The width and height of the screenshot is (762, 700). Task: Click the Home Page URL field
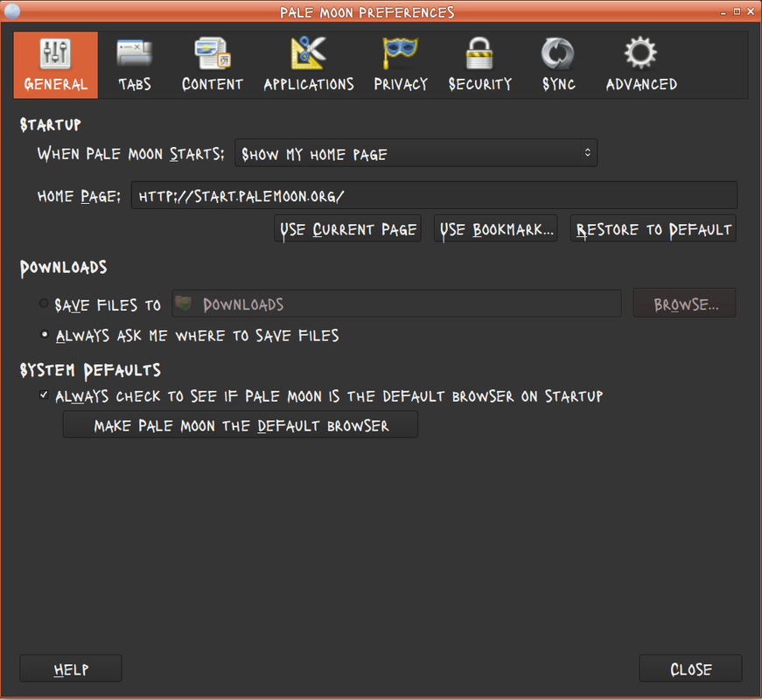pyautogui.click(x=434, y=195)
